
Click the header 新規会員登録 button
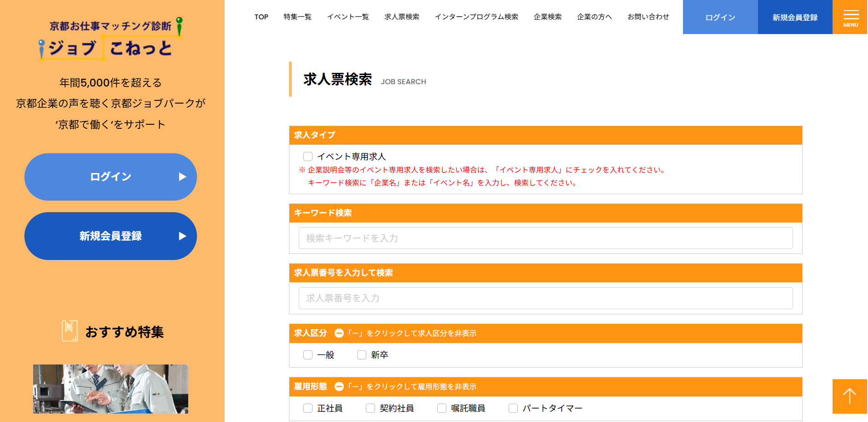click(x=795, y=17)
